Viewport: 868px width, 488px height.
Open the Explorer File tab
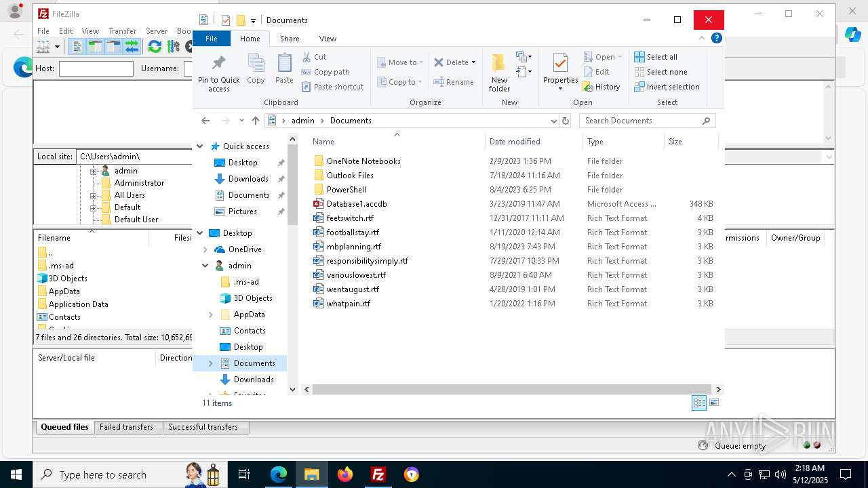(x=212, y=39)
